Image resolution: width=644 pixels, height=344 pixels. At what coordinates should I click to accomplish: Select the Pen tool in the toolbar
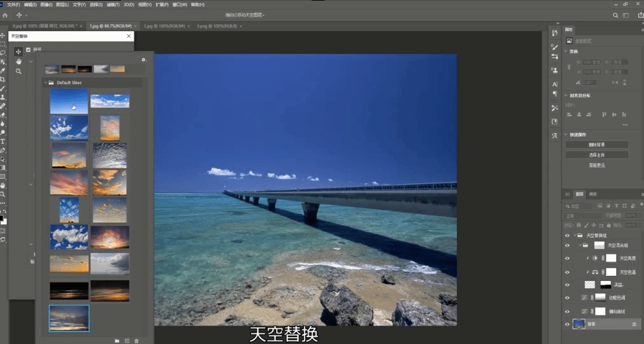pyautogui.click(x=3, y=150)
